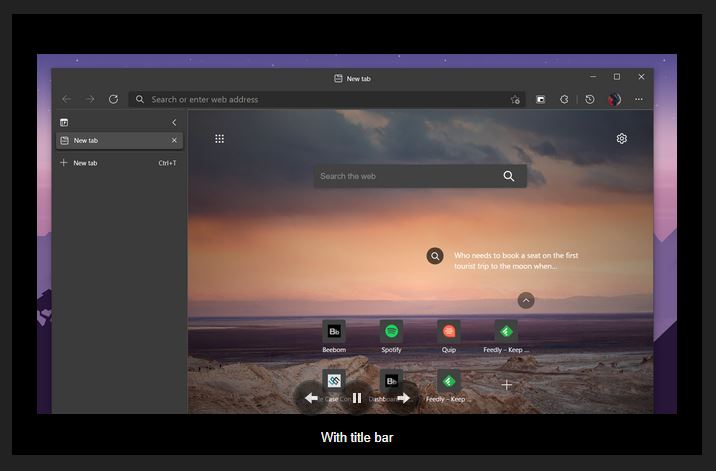716x471 pixels.
Task: Click New tab button in vertical tabs
Action: [85, 163]
